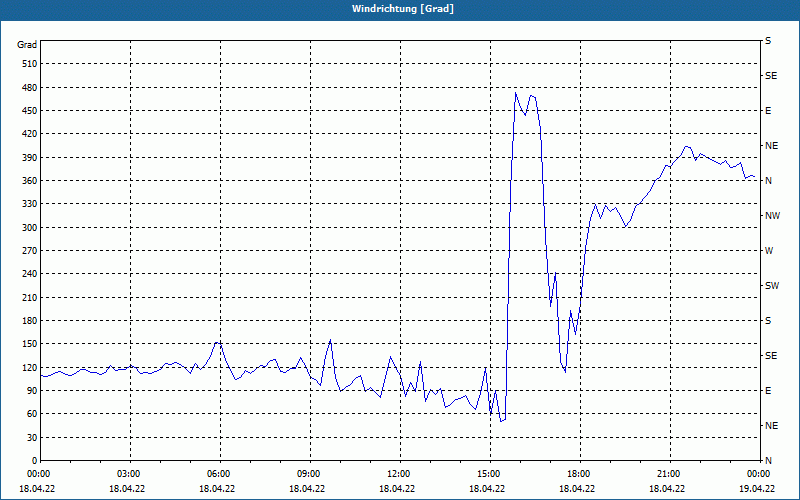This screenshot has height=500, width=800.
Task: Click the NW compass label
Action: point(772,216)
